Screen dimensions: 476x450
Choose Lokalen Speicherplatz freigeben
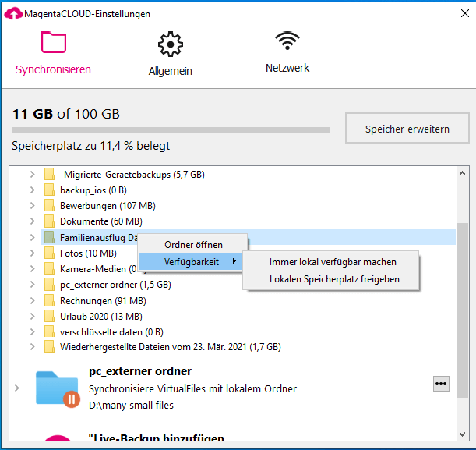[x=334, y=279]
